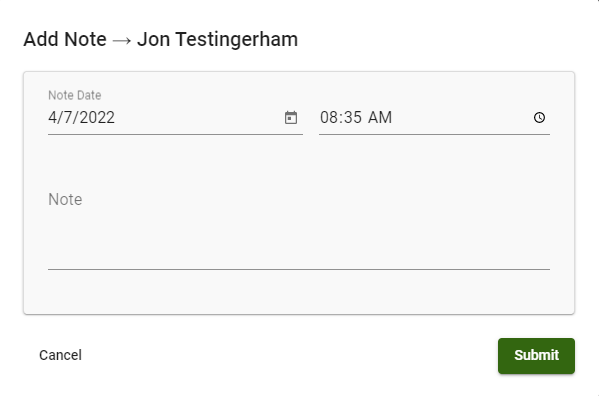Click the blank area under the Note placeholder
Image resolution: width=599 pixels, height=396 pixels.
tap(299, 239)
